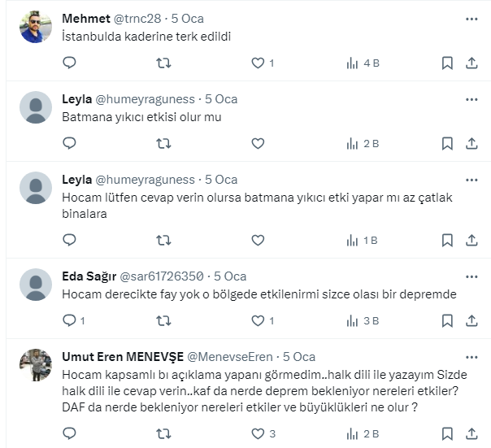Reply to Eda Sağır's tweet

click(x=69, y=320)
